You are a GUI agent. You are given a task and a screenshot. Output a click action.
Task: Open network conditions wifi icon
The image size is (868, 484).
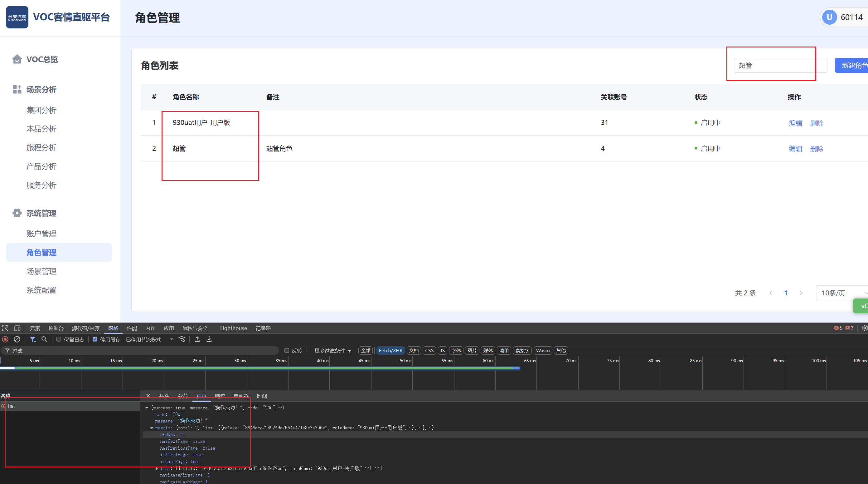pyautogui.click(x=182, y=339)
